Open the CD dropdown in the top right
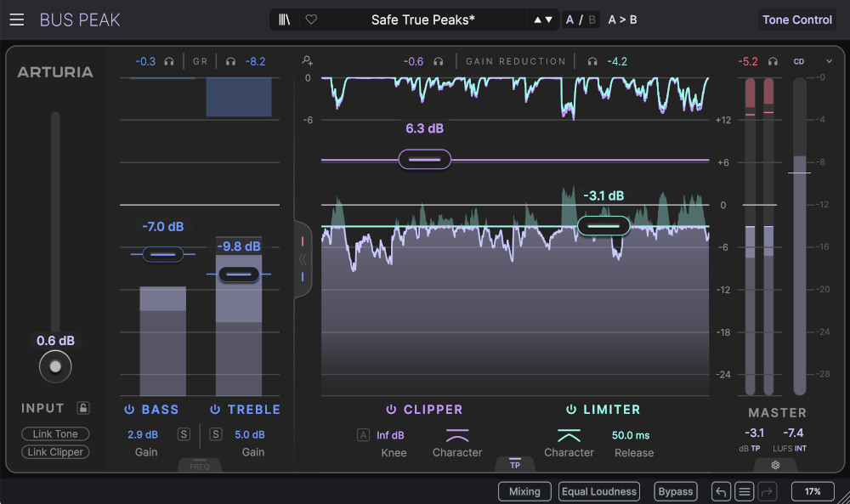 tap(830, 60)
